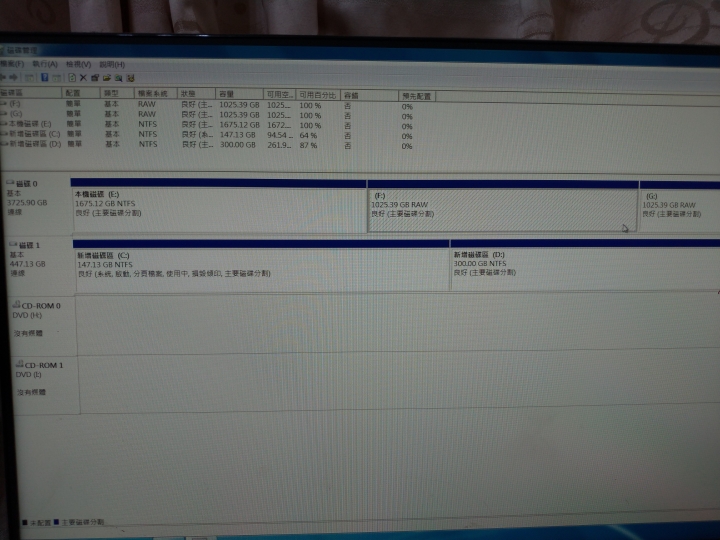The width and height of the screenshot is (720, 540).
Task: Sort by the 狀態 column header
Action: click(x=197, y=94)
